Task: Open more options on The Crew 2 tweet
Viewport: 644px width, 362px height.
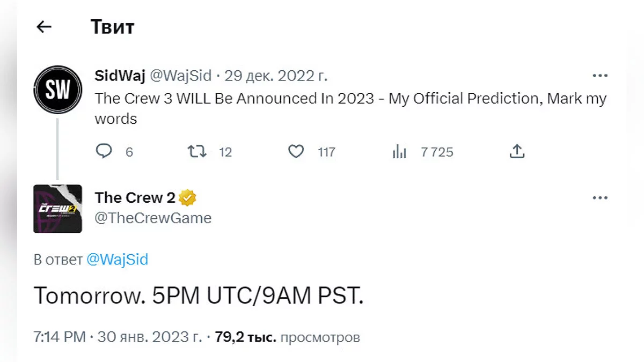Action: (x=599, y=198)
